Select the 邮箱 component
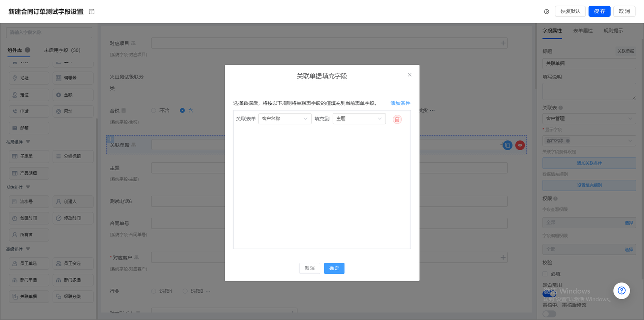The width and height of the screenshot is (644, 320). (x=29, y=128)
